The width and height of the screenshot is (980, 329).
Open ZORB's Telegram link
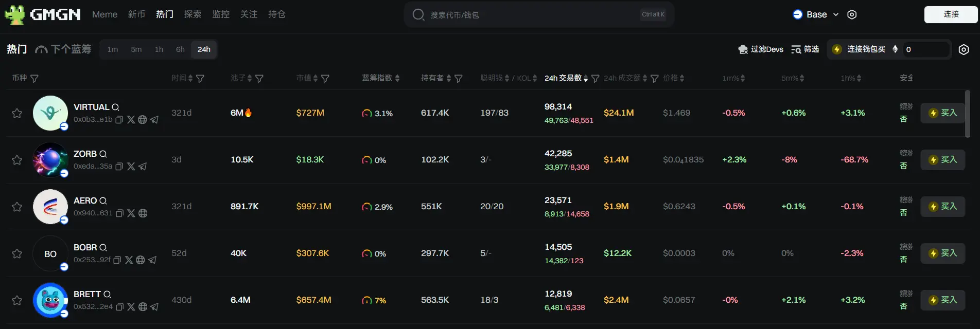pos(143,167)
